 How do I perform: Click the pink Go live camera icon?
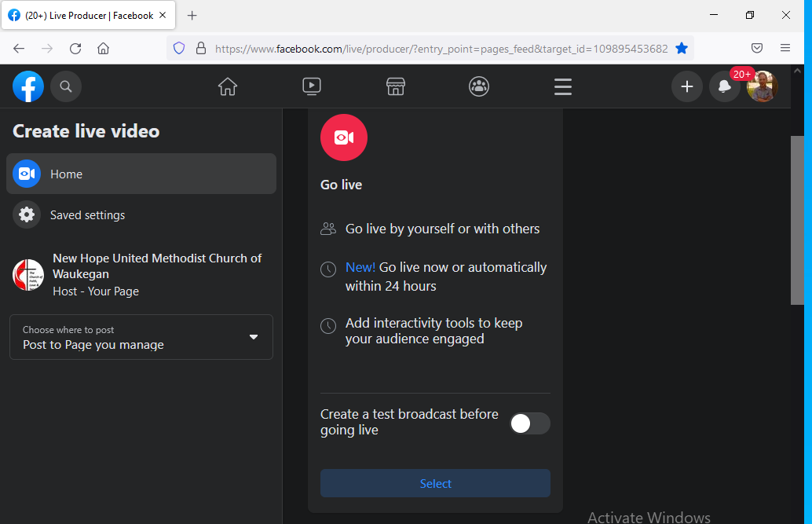(x=343, y=137)
